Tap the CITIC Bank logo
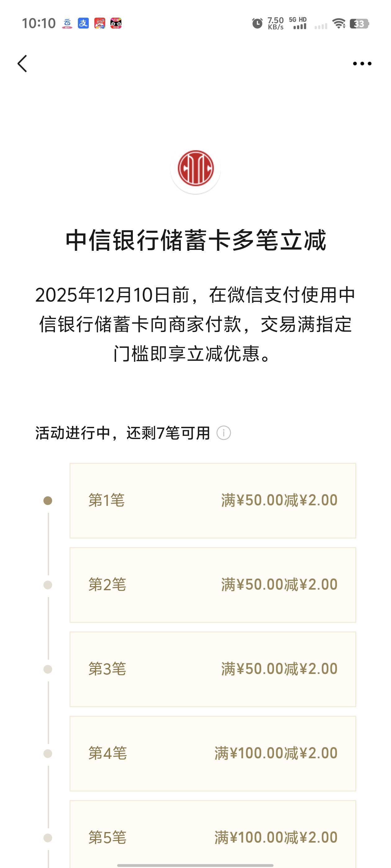The width and height of the screenshot is (391, 868). (x=195, y=168)
